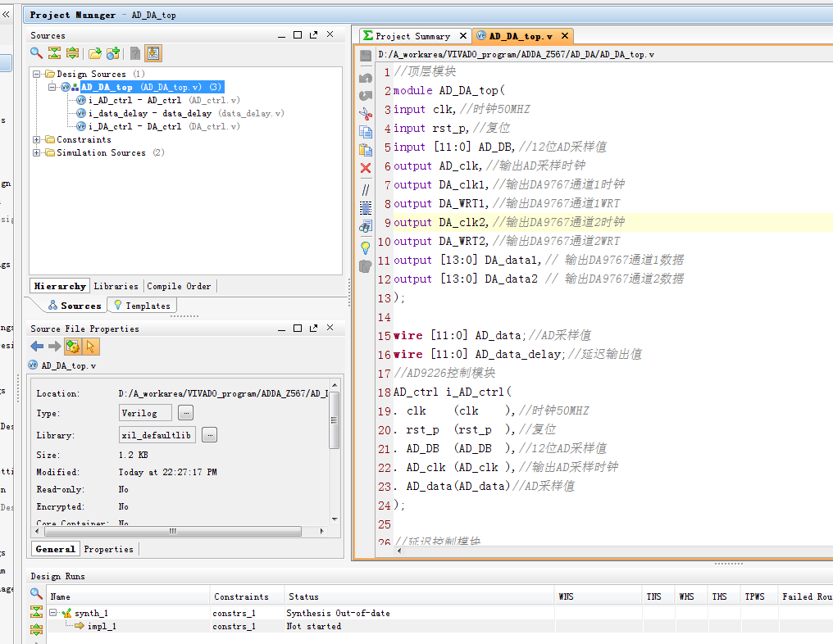Click the browse button next to xil_defaultlib

210,435
